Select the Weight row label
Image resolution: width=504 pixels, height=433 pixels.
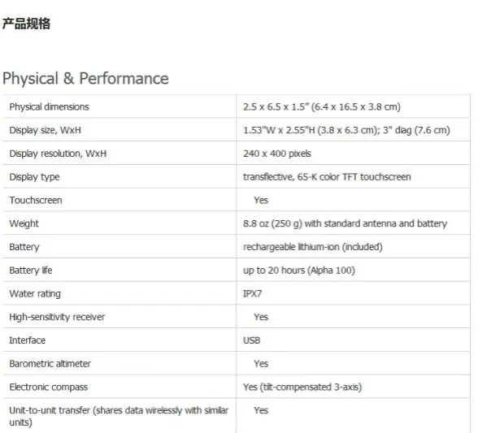(x=24, y=223)
